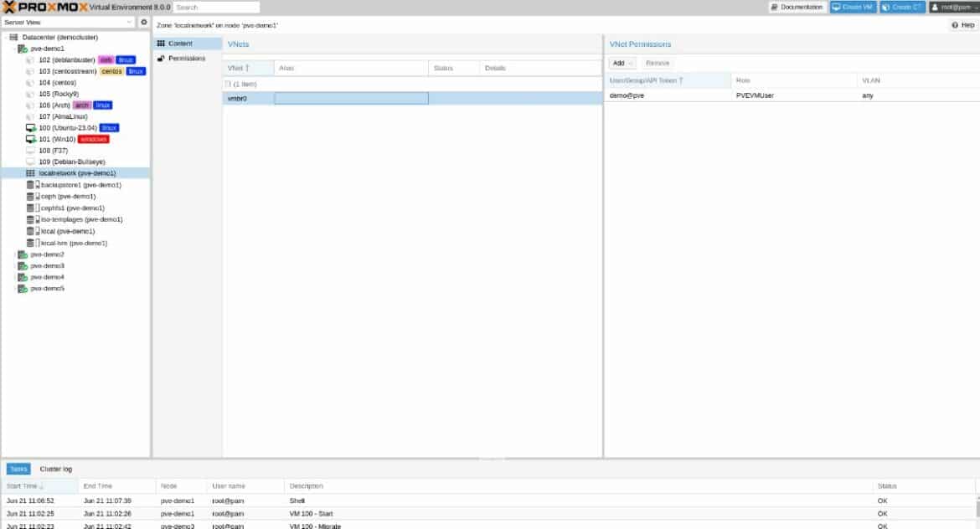
Task: Click the 'web' tag on VM 102
Action: click(106, 60)
